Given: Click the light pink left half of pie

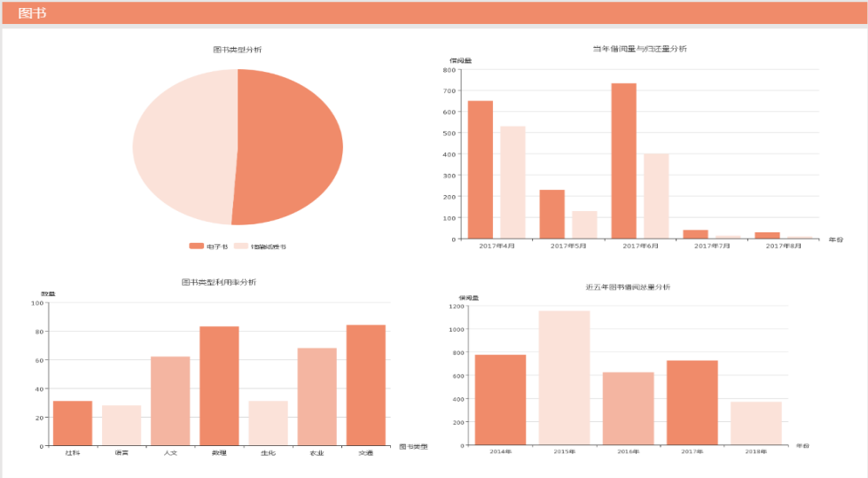Looking at the screenshot, I should 182,146.
